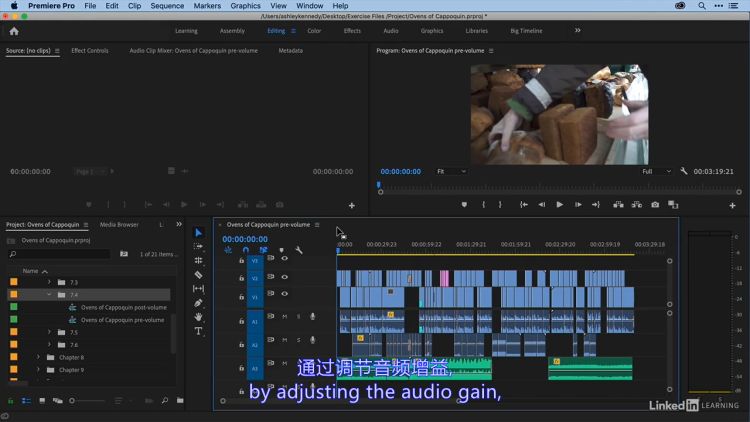Switch to the Color workspace
Screen dimensions: 750x422
tap(314, 31)
